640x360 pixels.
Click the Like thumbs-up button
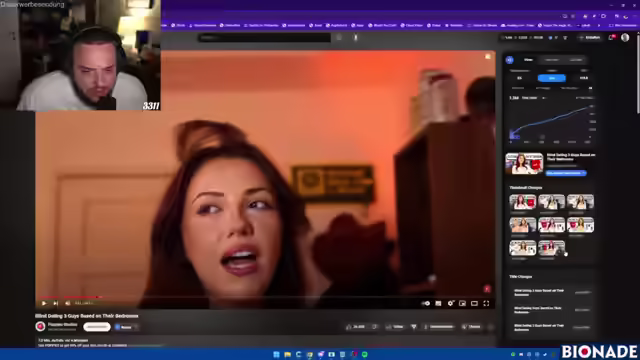(356, 327)
